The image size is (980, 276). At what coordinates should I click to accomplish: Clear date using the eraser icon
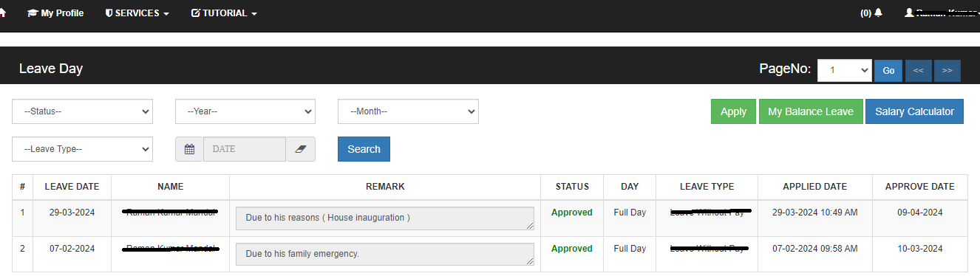[300, 149]
